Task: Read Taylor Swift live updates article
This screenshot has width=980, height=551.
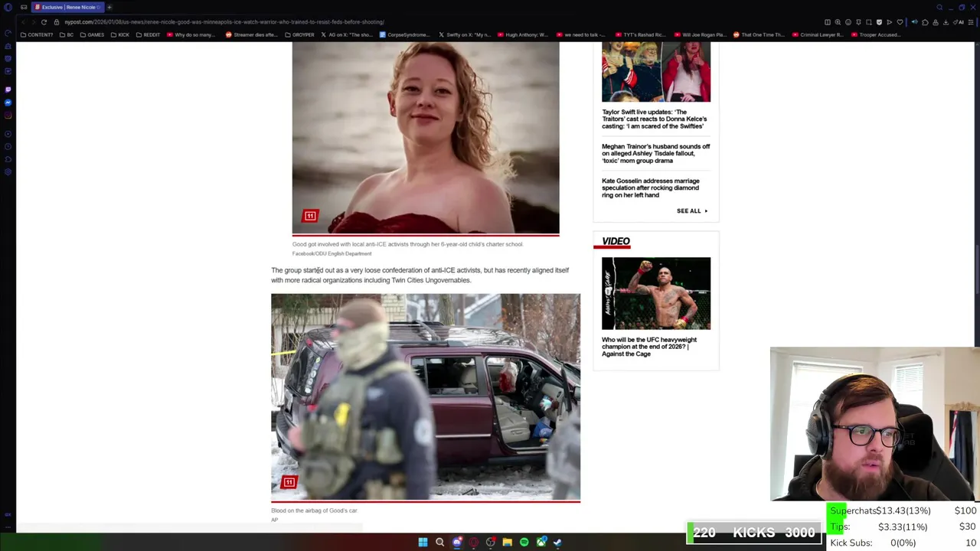Action: click(x=655, y=119)
